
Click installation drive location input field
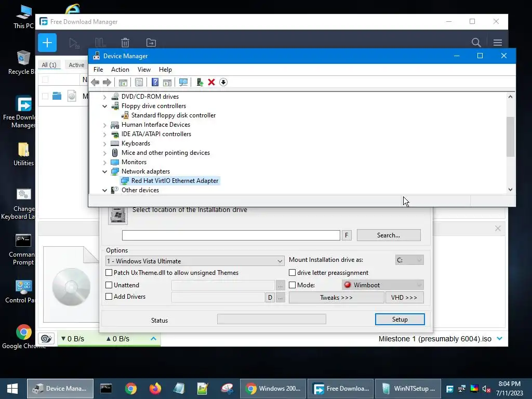[231, 235]
